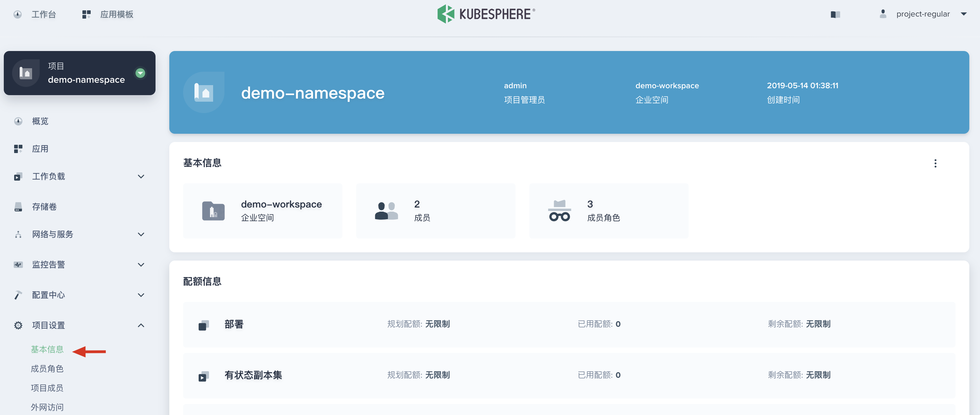980x415 pixels.
Task: Click demo-workspace 企业空间 in banner
Action: coord(667,92)
